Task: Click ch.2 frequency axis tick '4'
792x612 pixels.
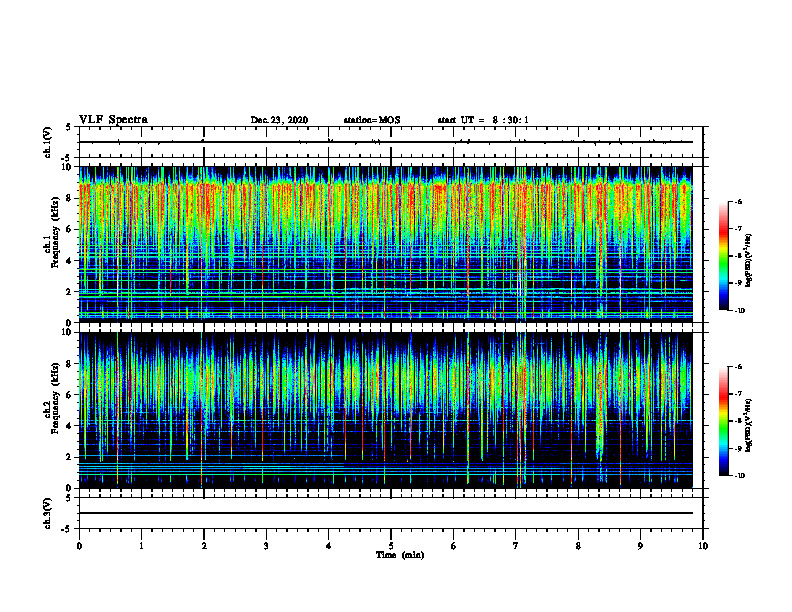Action: tap(70, 426)
